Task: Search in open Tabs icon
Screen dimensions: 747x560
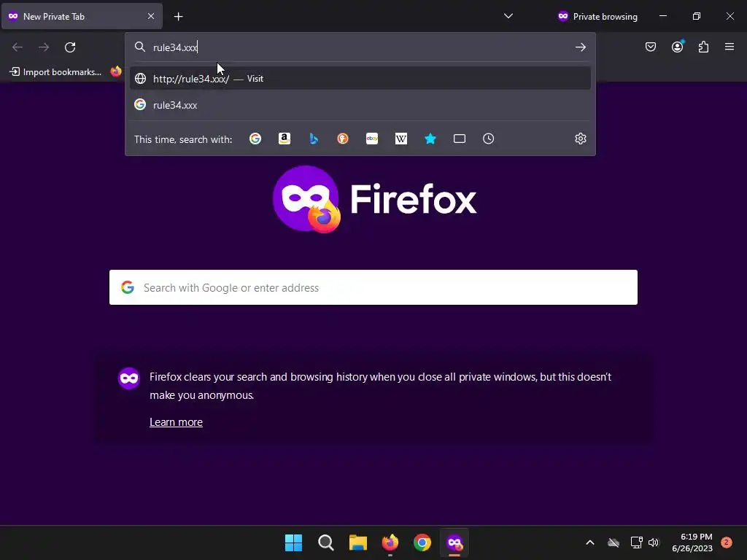Action: (x=460, y=139)
